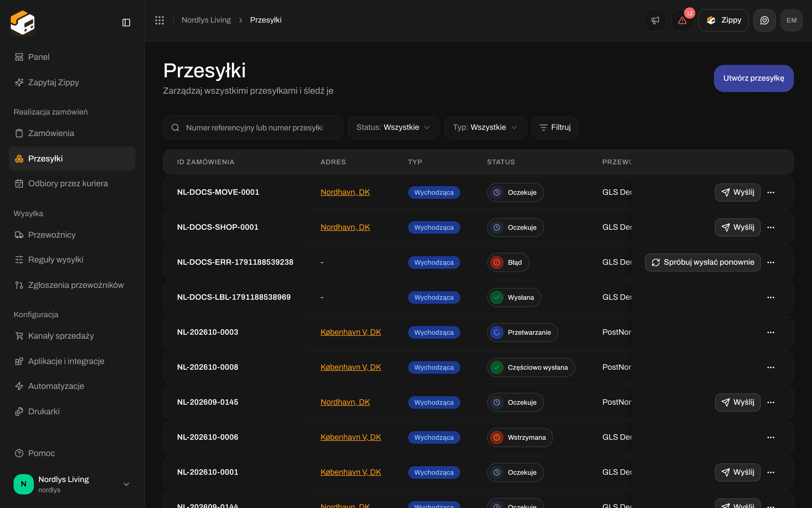This screenshot has height=508, width=812.
Task: Click the Nordlys Living green N avatar
Action: 23,484
